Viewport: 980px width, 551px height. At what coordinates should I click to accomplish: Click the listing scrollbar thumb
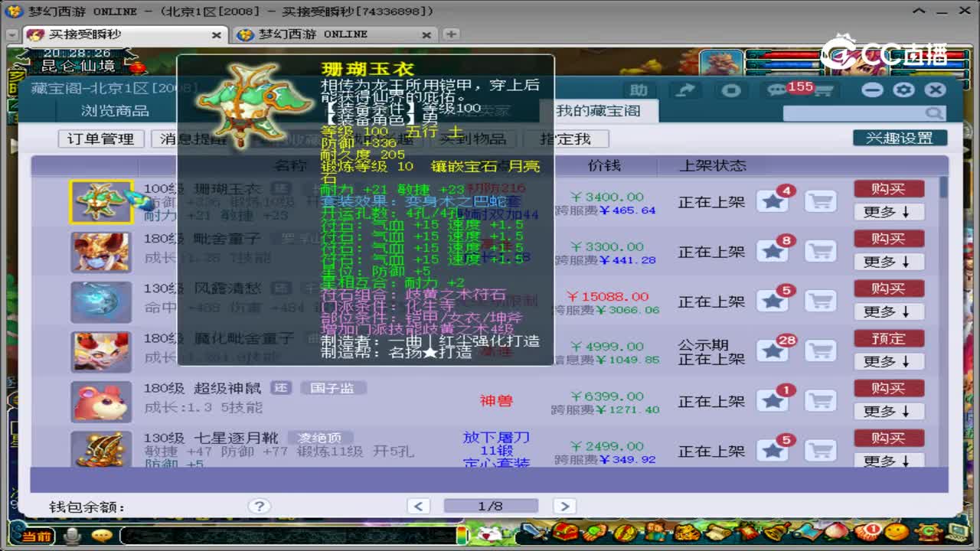(x=944, y=187)
